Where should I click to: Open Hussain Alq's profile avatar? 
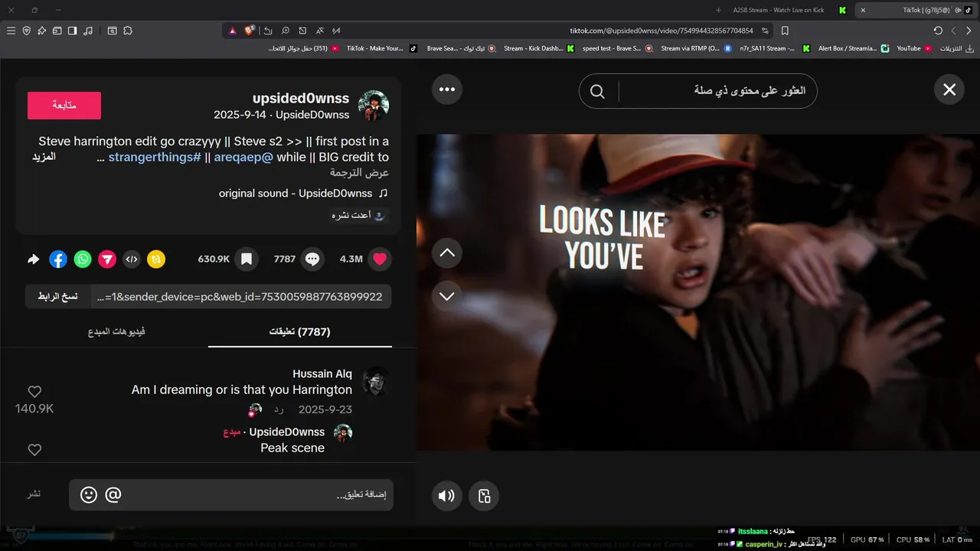coord(377,381)
